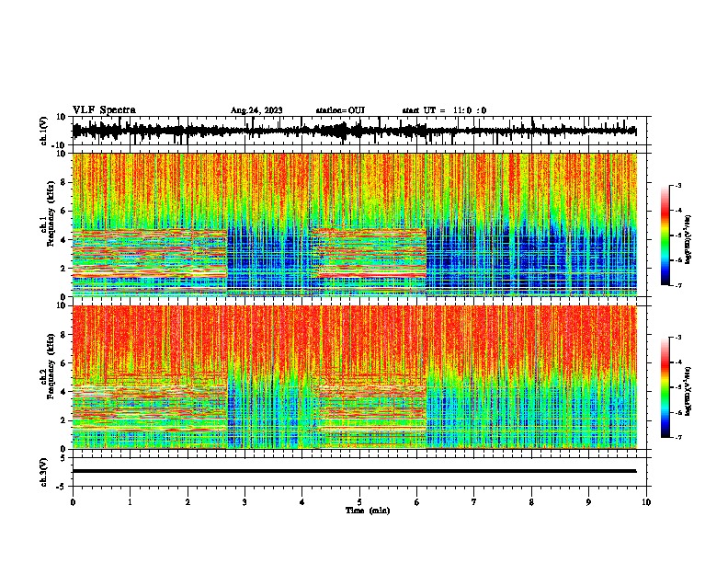Click the "start UT = 11:0 :0" text
The image size is (728, 563).
444,110
